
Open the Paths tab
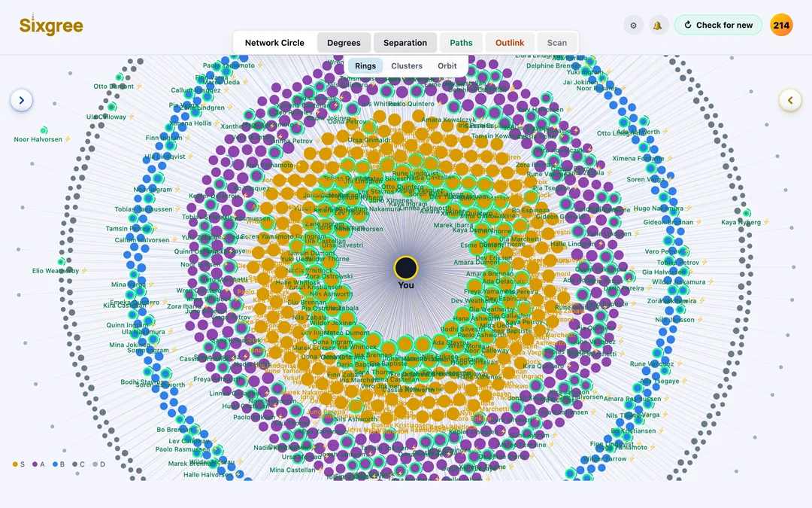tap(461, 42)
